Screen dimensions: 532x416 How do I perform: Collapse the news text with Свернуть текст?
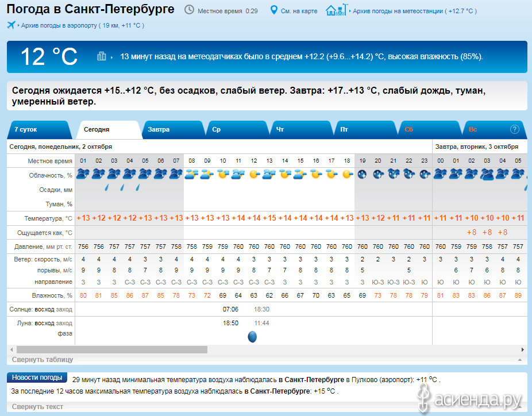(x=37, y=407)
